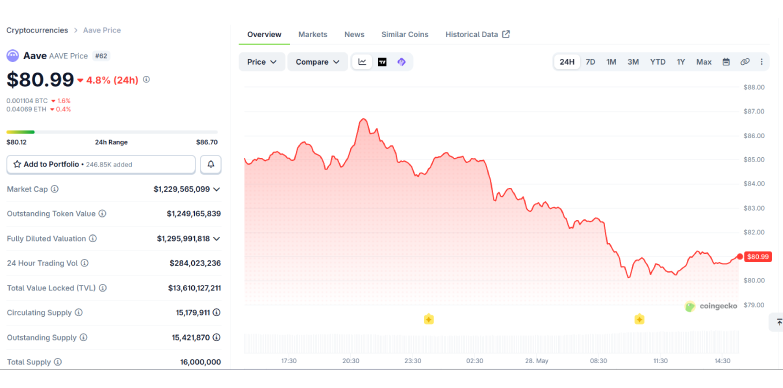The width and height of the screenshot is (783, 388).
Task: Open the Price dropdown
Action: tap(262, 62)
